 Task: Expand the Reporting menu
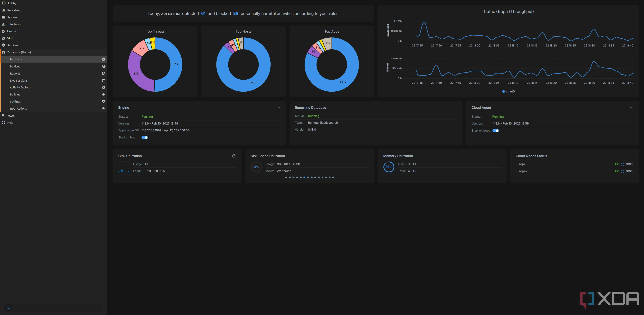[54, 10]
